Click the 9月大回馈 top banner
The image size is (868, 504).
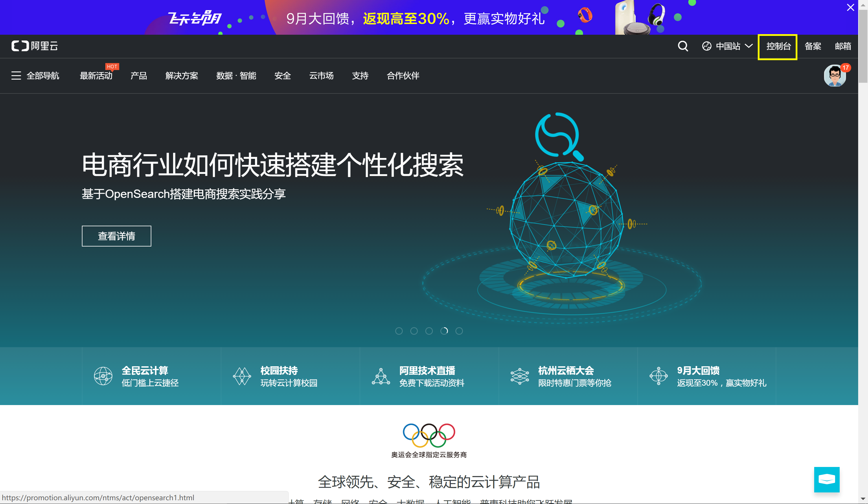point(429,17)
